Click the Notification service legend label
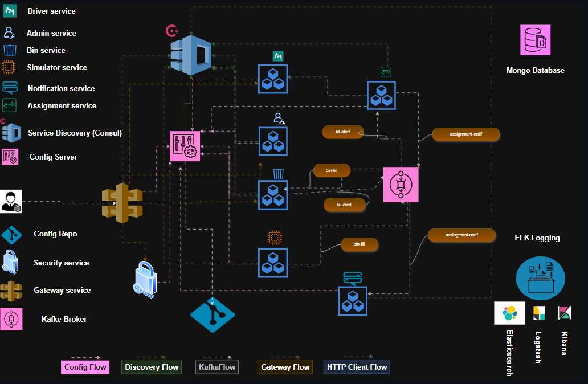Screen dimensions: 588x384 pyautogui.click(x=61, y=88)
